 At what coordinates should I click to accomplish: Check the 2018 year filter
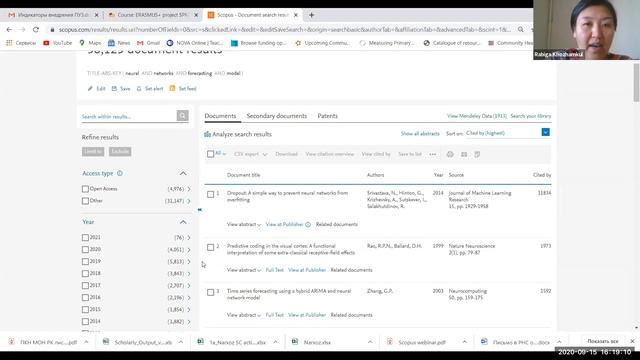coord(85,273)
